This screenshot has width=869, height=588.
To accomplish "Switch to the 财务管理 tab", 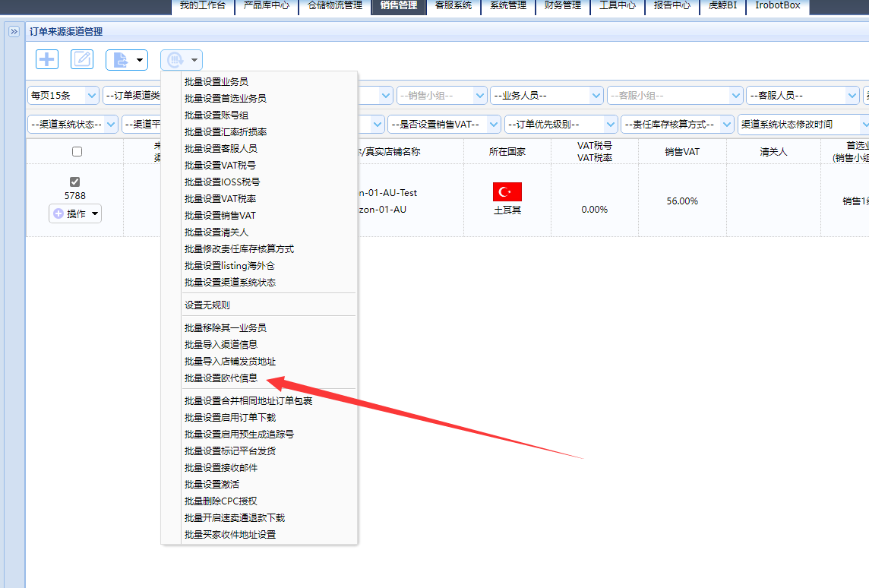I will (563, 5).
